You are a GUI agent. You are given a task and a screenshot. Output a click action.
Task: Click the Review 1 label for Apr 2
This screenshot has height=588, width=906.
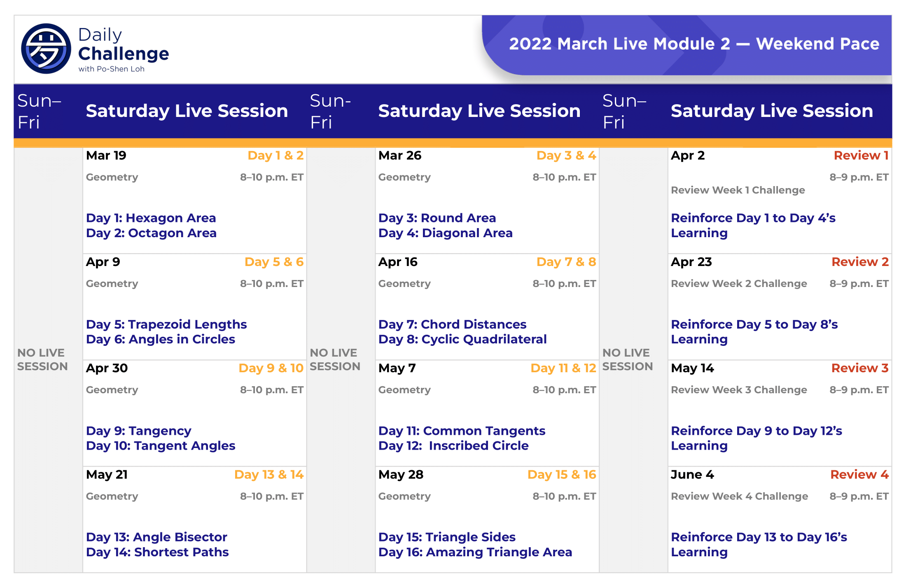pyautogui.click(x=861, y=155)
